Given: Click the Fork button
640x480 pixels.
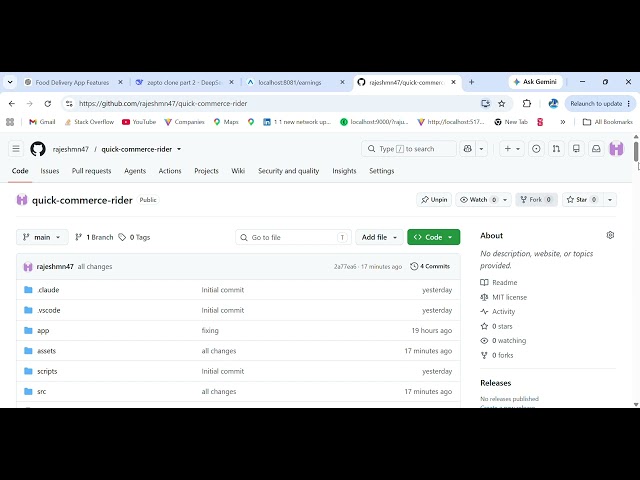Looking at the screenshot, I should (536, 200).
